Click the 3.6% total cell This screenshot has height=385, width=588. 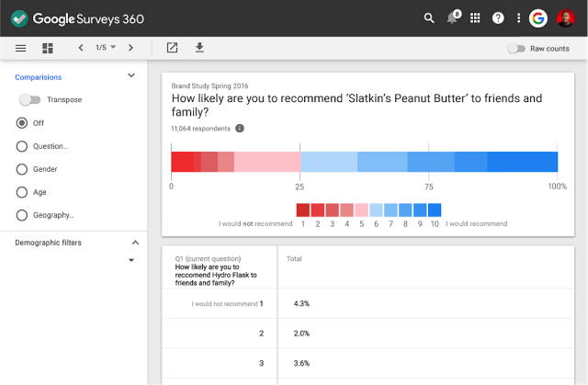click(301, 363)
